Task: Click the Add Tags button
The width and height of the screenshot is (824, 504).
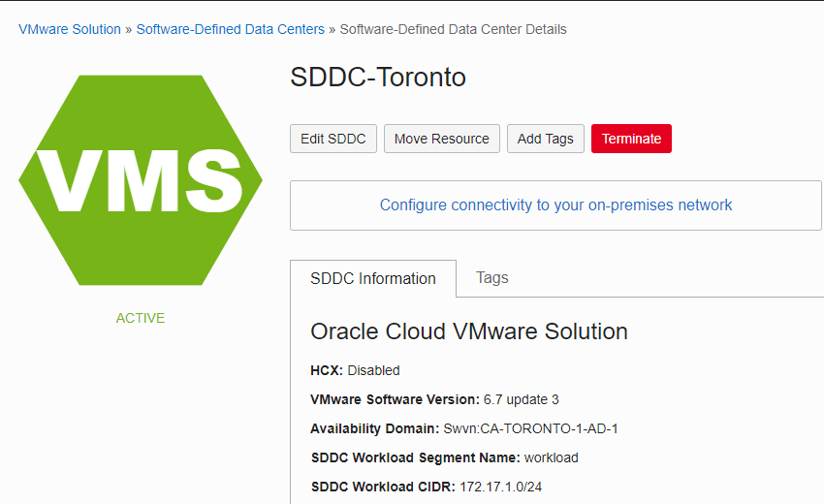Action: point(546,139)
